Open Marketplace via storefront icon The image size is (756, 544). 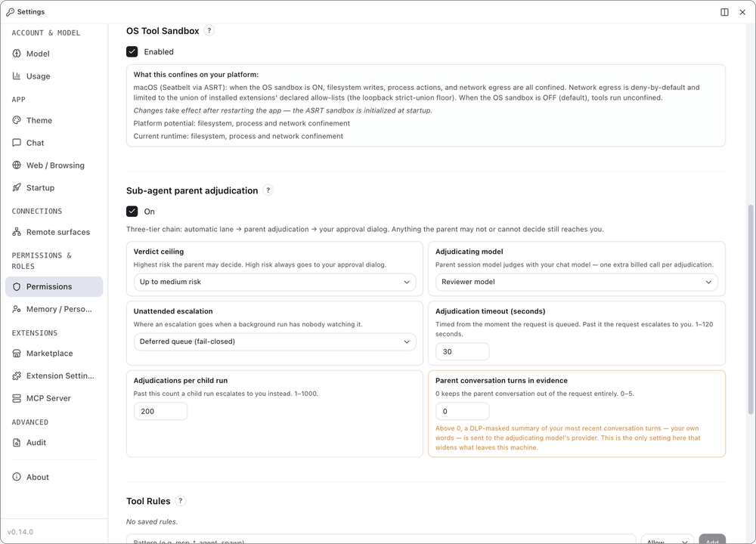click(x=17, y=353)
